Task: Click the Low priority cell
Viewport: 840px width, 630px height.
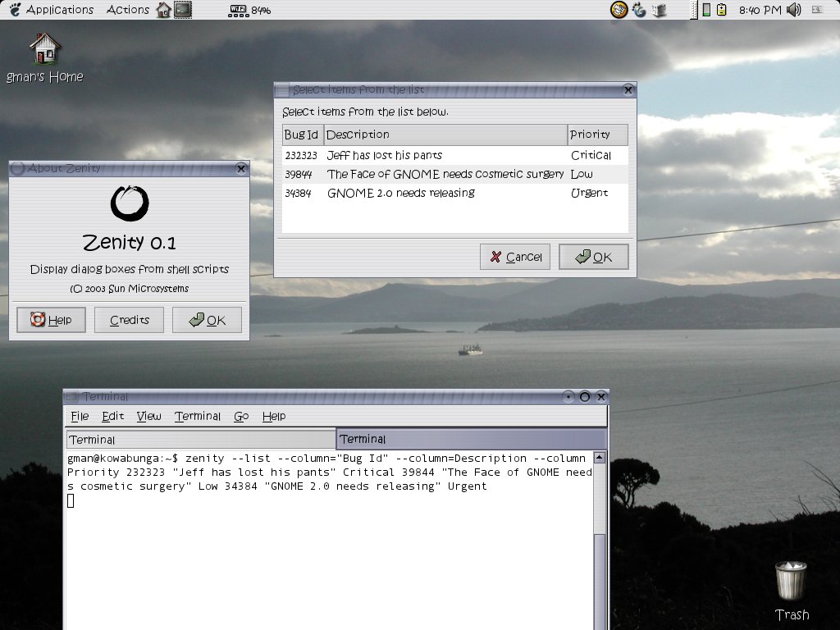Action: [x=582, y=174]
